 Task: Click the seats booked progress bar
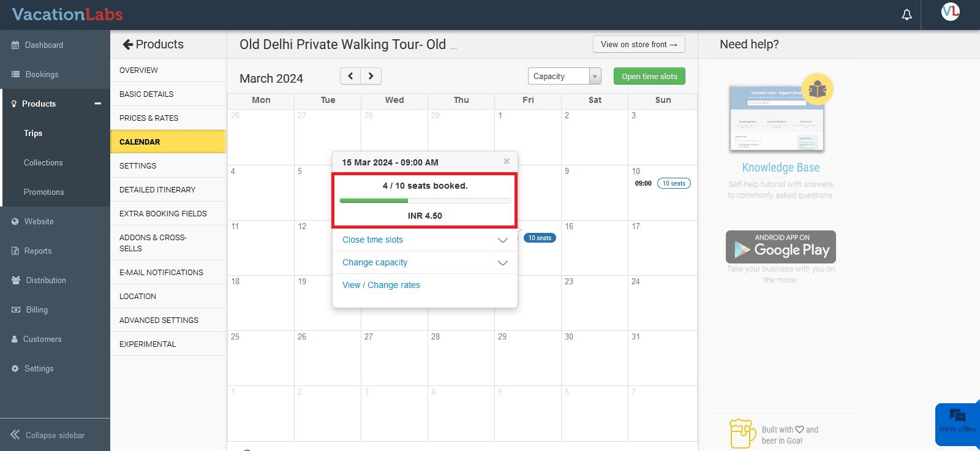(x=425, y=200)
